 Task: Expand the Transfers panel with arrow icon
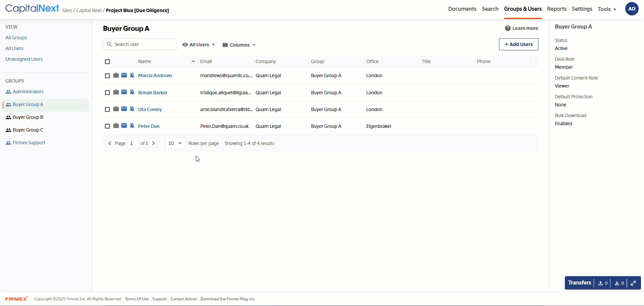click(633, 283)
